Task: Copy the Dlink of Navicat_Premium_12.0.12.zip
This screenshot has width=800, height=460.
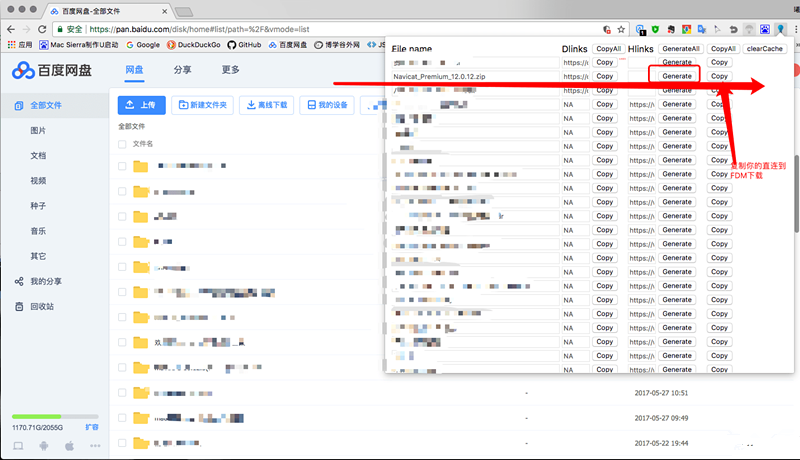Action: coord(605,76)
